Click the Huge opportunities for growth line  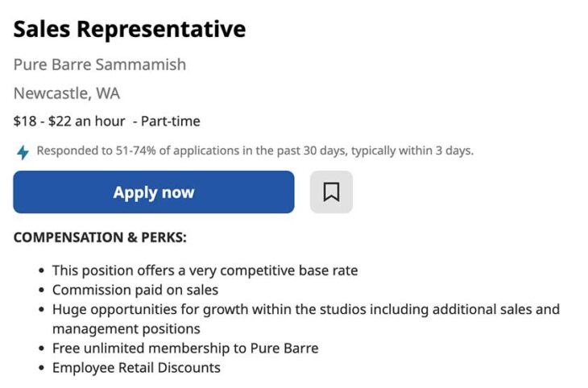point(305,309)
